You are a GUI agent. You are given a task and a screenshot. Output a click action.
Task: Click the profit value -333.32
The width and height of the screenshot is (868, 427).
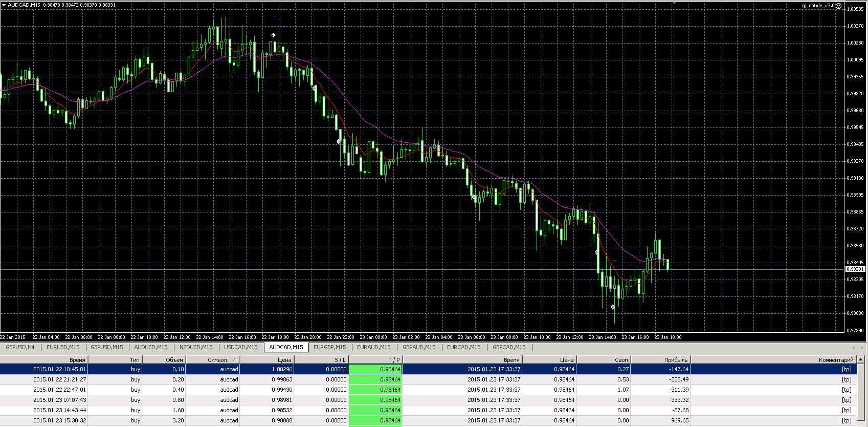(x=679, y=400)
